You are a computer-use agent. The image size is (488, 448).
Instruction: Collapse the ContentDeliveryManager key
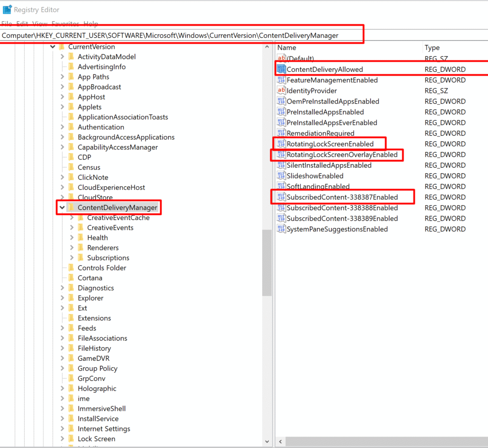62,208
